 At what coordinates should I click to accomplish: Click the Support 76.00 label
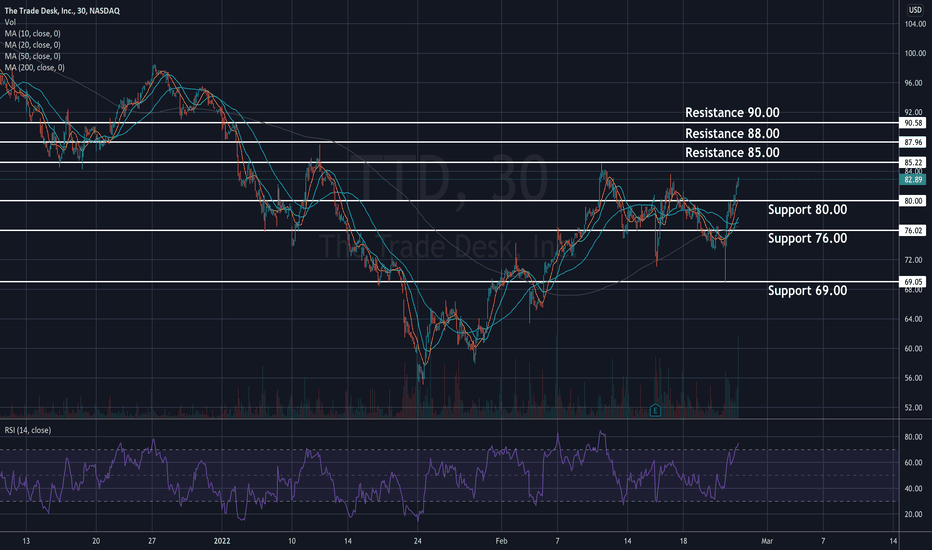click(x=807, y=238)
